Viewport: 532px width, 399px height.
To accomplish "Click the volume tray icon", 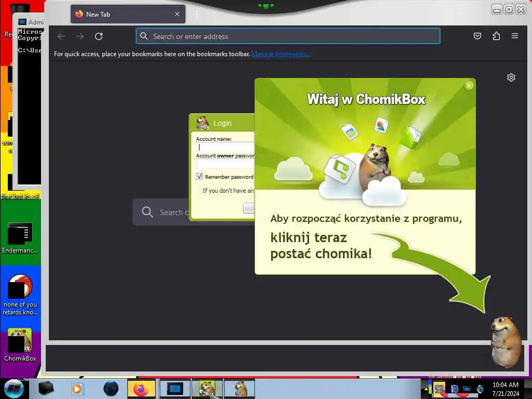I will (x=480, y=389).
